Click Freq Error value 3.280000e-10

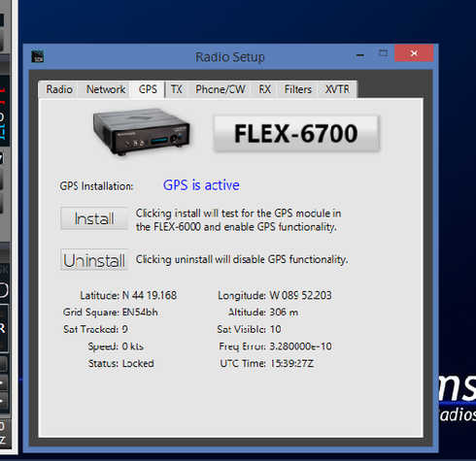tap(300, 346)
